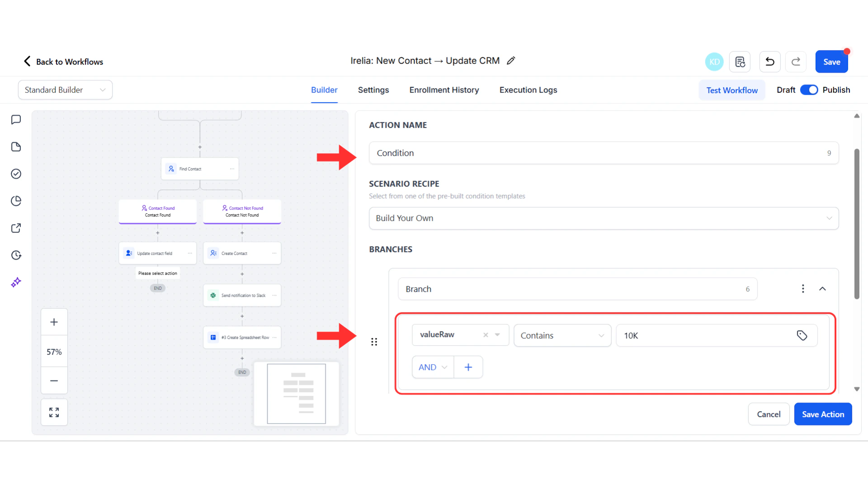This screenshot has width=868, height=488.
Task: Remove valueRaw with the clear X
Action: (486, 335)
